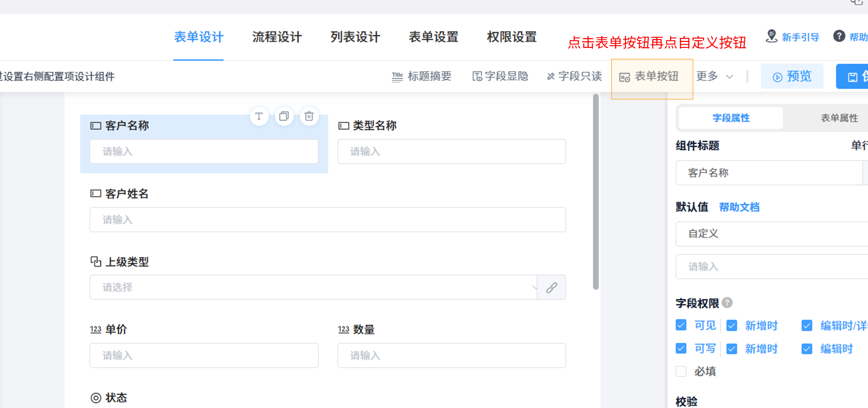The width and height of the screenshot is (868, 408).
Task: Focus the 类型名称 input field
Action: point(452,151)
